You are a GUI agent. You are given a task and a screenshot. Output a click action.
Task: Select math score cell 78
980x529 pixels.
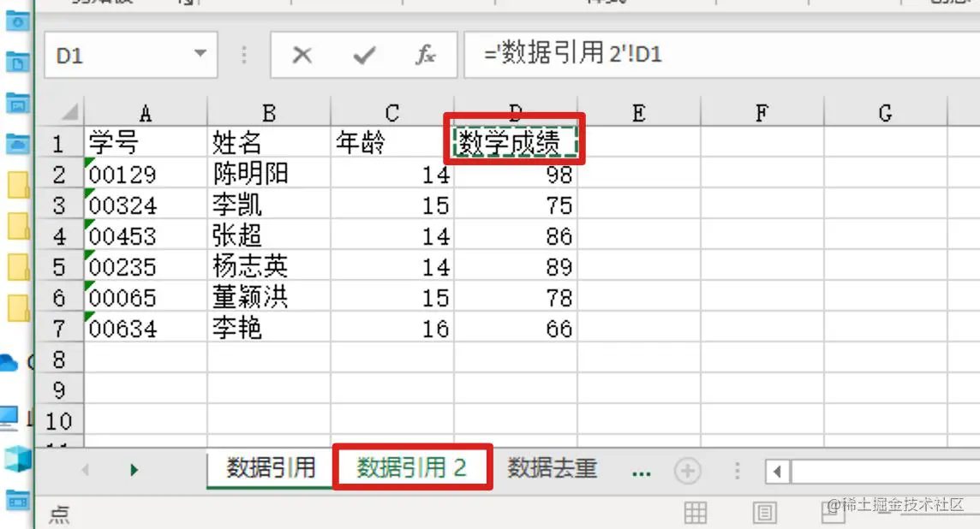(x=516, y=297)
